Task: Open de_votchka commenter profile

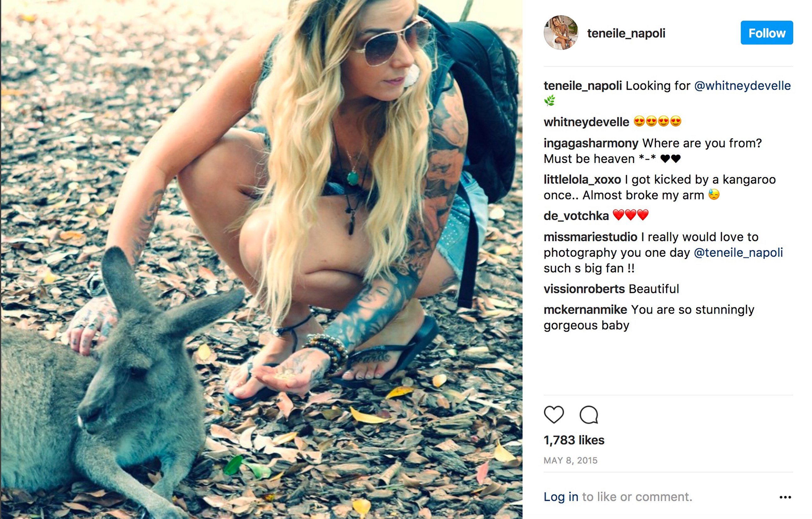Action: point(576,216)
